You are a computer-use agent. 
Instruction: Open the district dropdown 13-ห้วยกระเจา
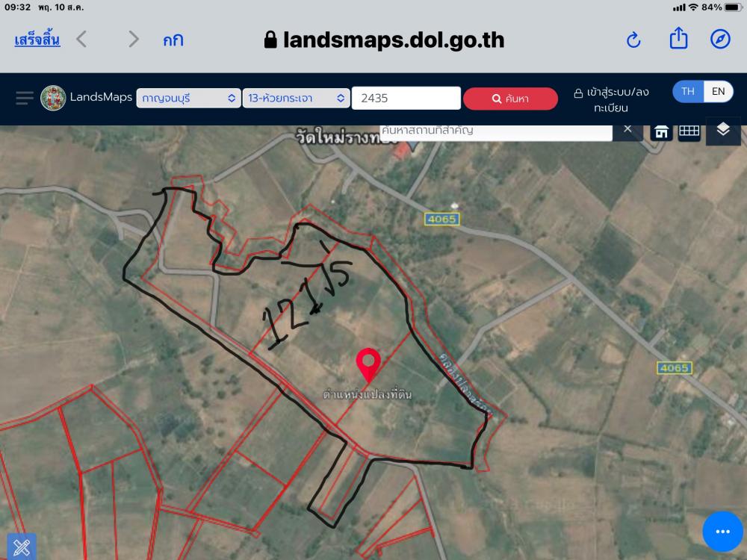click(297, 98)
